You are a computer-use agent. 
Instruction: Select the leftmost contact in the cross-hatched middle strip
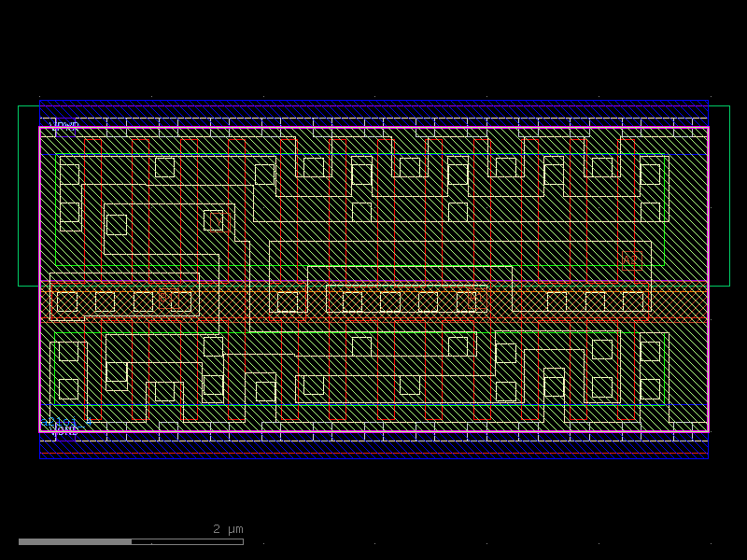tap(67, 301)
